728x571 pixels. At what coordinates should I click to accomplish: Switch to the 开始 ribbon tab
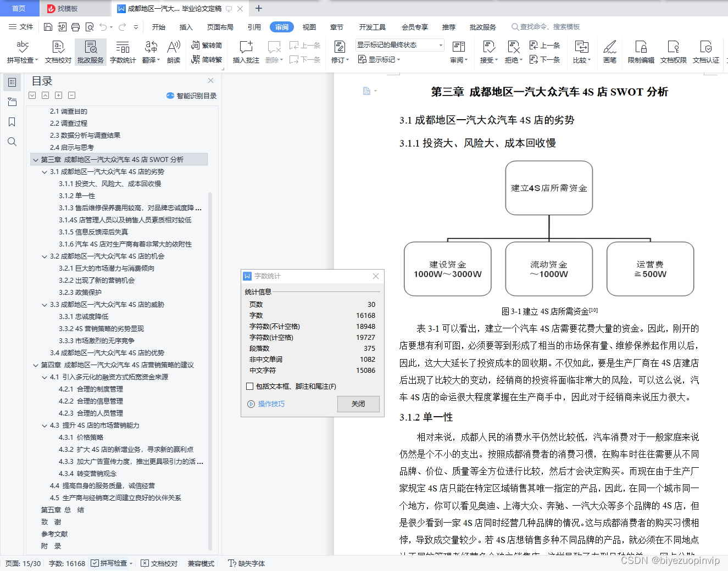(x=159, y=27)
